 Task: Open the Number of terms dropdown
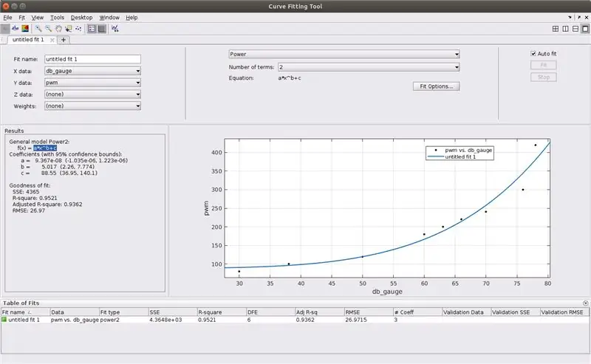coord(369,67)
